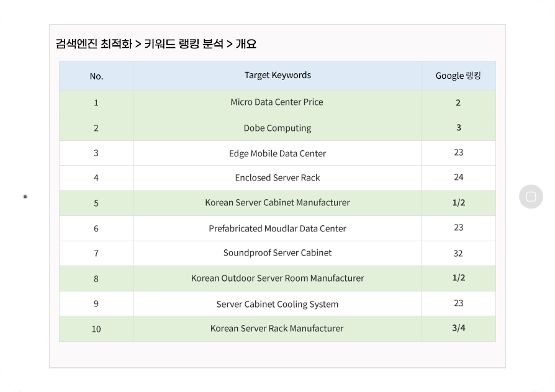The image size is (555, 392).
Task: Click ranking '32' for Soundproof Server Cabinet
Action: click(x=458, y=253)
